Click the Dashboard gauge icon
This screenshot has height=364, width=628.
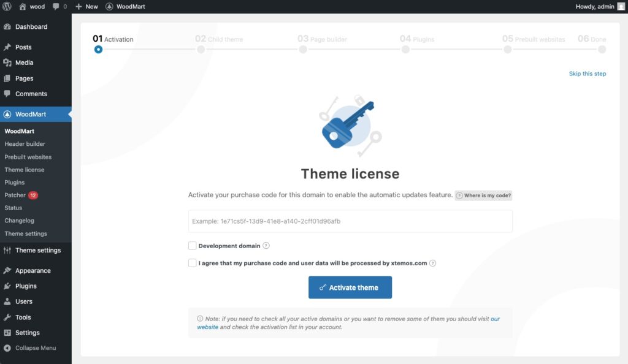point(7,27)
